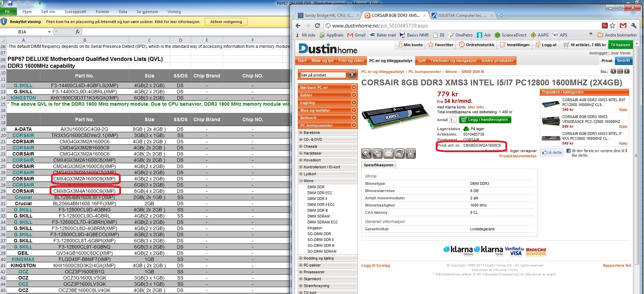Select the Se gjennom ribbon tab
The height and width of the screenshot is (294, 644).
[x=147, y=12]
